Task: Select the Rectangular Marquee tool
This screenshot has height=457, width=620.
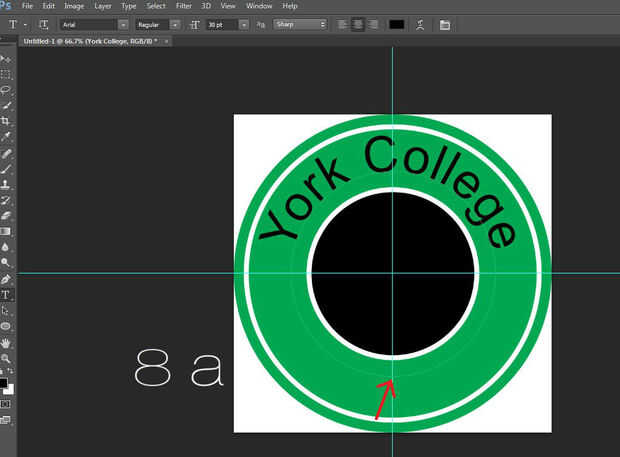Action: 6,74
